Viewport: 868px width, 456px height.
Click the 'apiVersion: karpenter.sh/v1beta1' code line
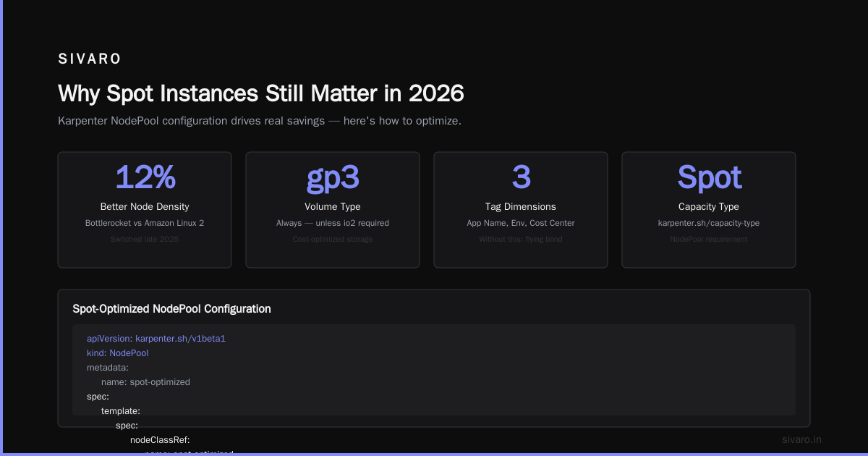(x=156, y=339)
